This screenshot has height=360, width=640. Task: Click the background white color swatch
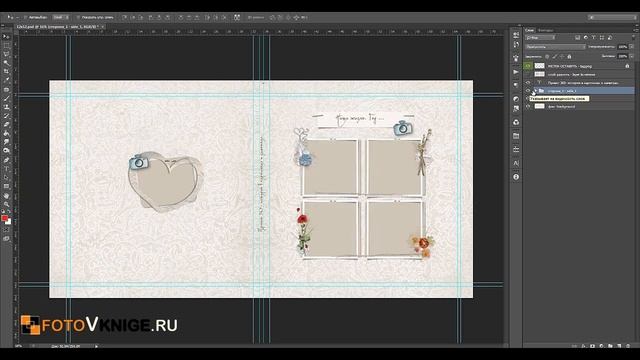tap(9, 222)
